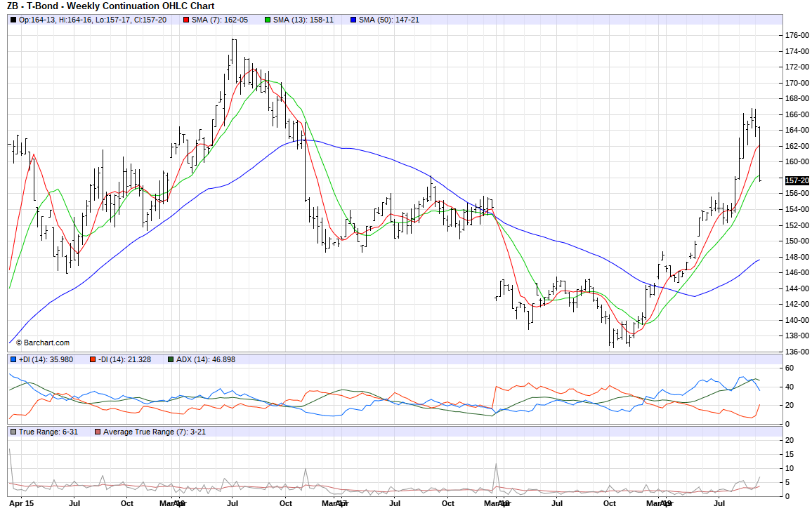Viewport: 812px width, 525px height.
Task: Select the red -DI (14) legend swatch
Action: 93,359
